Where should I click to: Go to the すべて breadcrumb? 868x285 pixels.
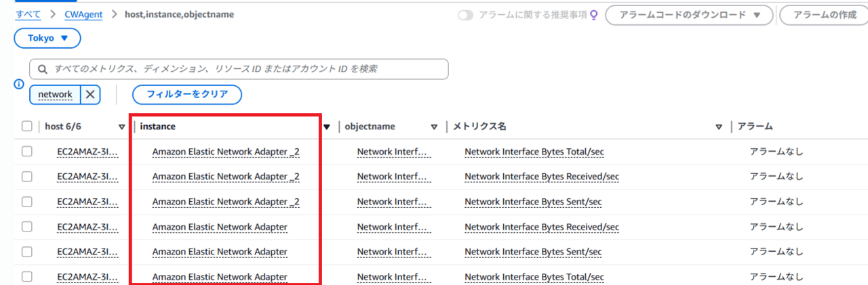point(28,14)
